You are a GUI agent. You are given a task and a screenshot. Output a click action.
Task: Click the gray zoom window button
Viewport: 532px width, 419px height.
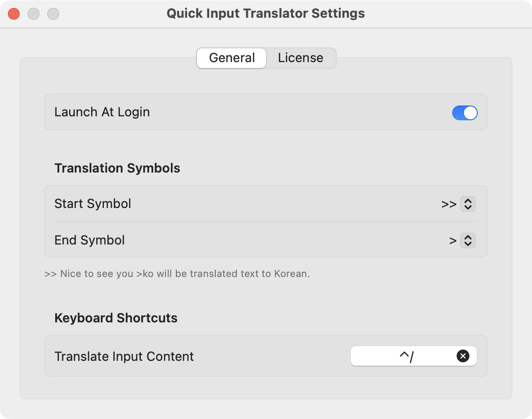53,14
